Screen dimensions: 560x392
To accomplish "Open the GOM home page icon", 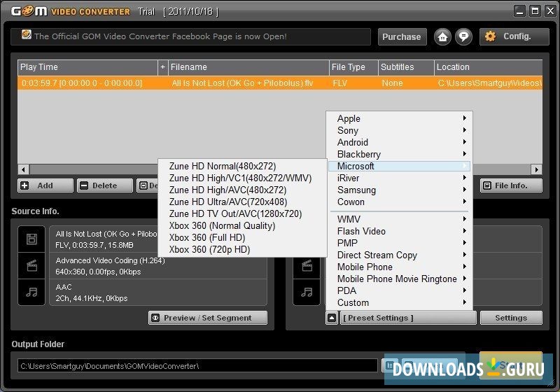I will click(442, 37).
